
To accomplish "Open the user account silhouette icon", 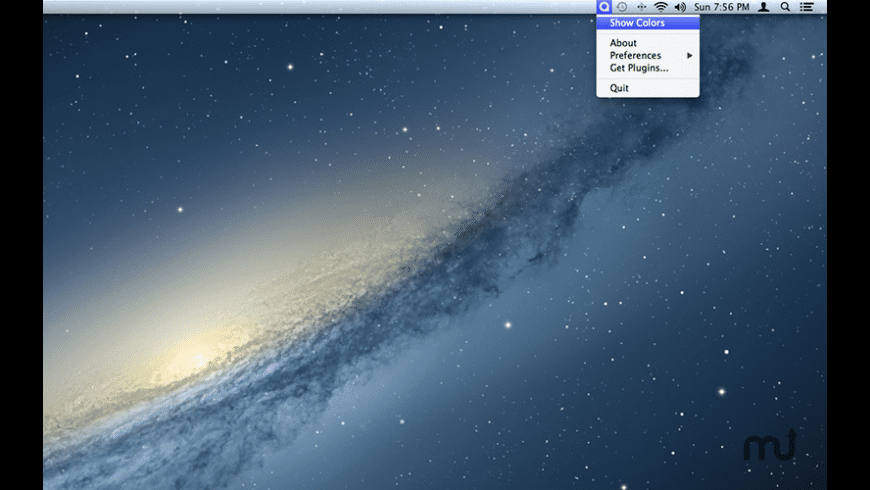I will [x=764, y=6].
